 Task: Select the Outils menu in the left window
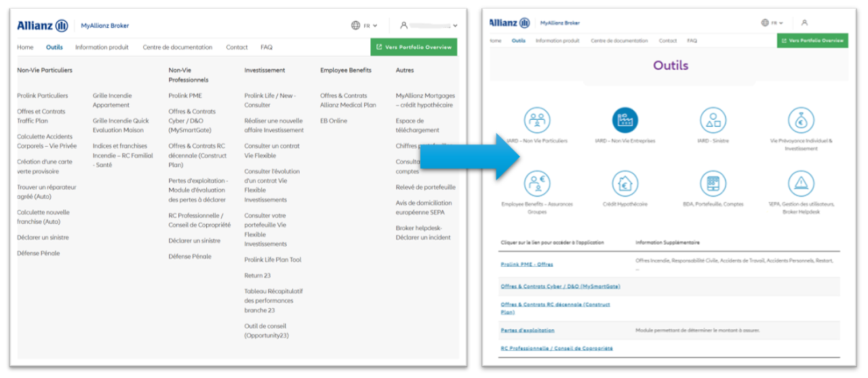(54, 47)
